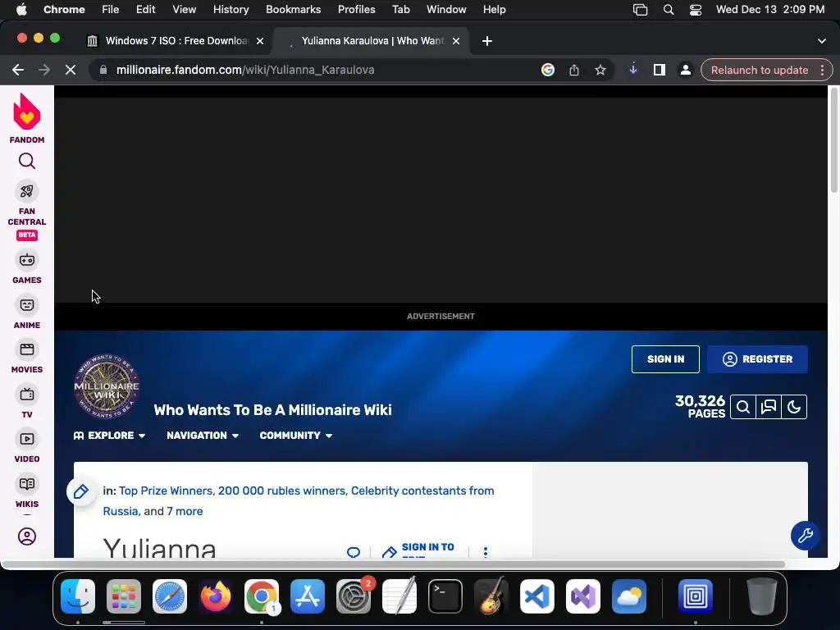Open Terminal from the Dock
This screenshot has width=840, height=630.
point(445,596)
